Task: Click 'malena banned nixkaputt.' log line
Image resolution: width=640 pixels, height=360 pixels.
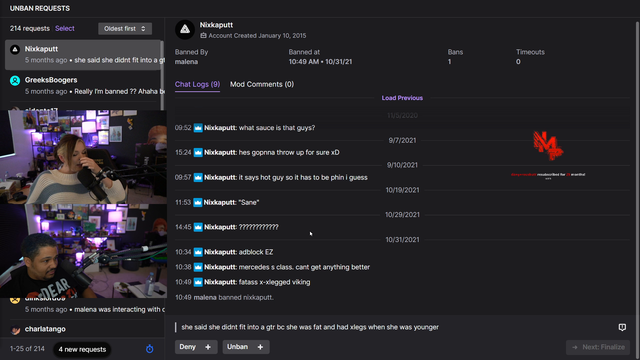Action: coord(224,298)
